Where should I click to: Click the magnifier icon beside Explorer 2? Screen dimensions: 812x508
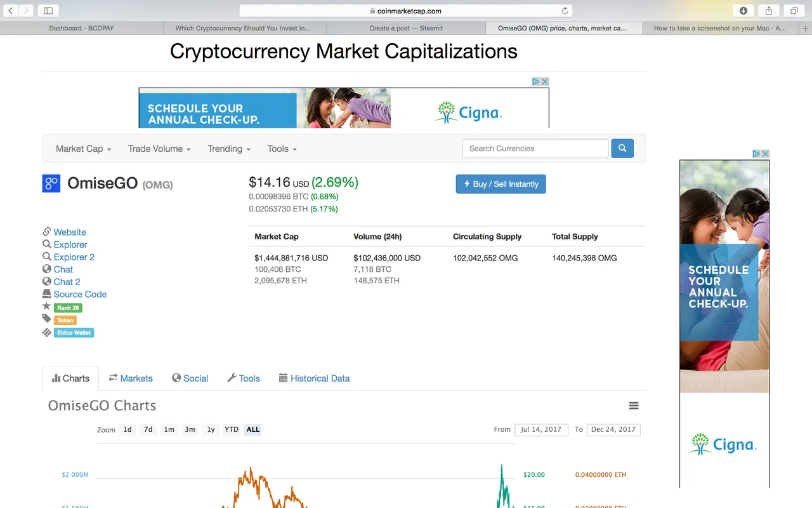pos(46,257)
